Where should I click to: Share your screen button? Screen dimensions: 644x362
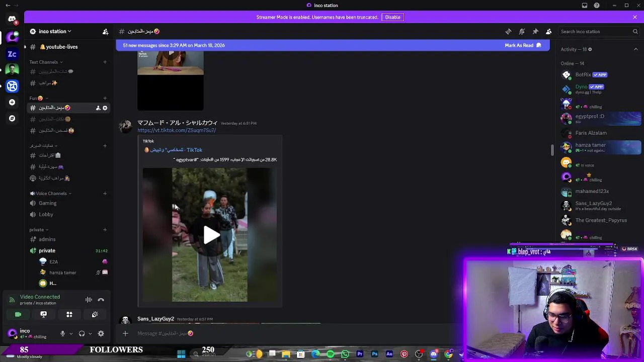tap(44, 314)
